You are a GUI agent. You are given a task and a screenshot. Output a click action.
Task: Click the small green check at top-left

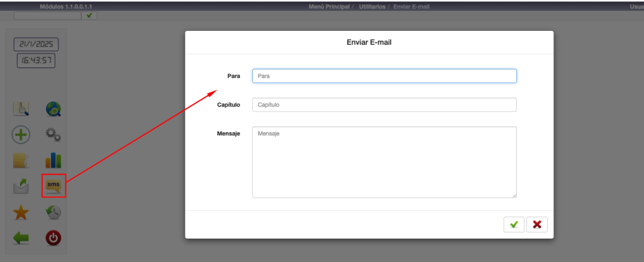coord(91,15)
